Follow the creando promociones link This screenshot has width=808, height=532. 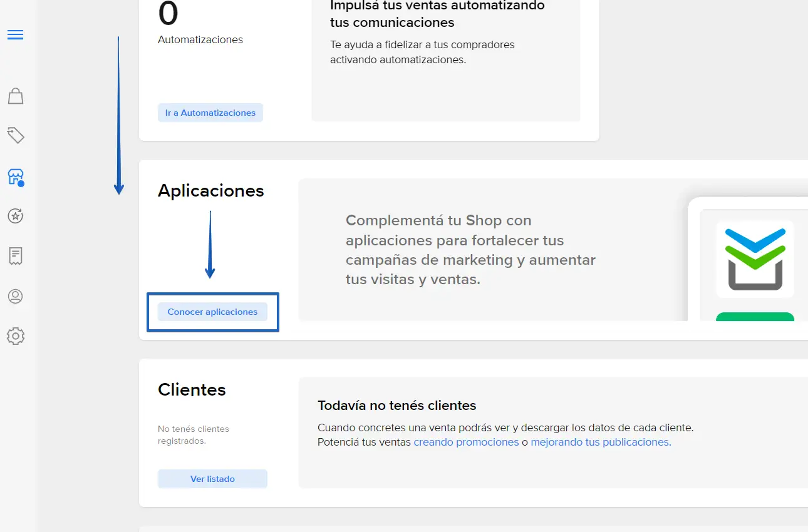pyautogui.click(x=466, y=442)
